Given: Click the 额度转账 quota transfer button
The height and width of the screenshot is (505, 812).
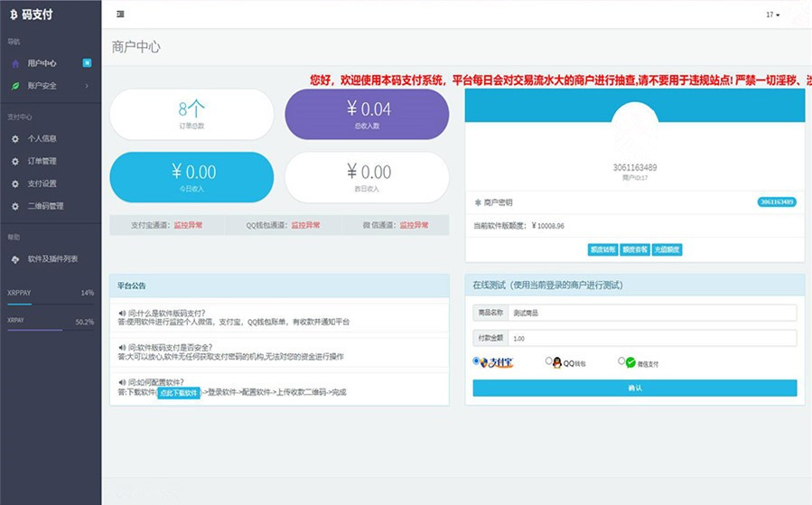Looking at the screenshot, I should [602, 248].
